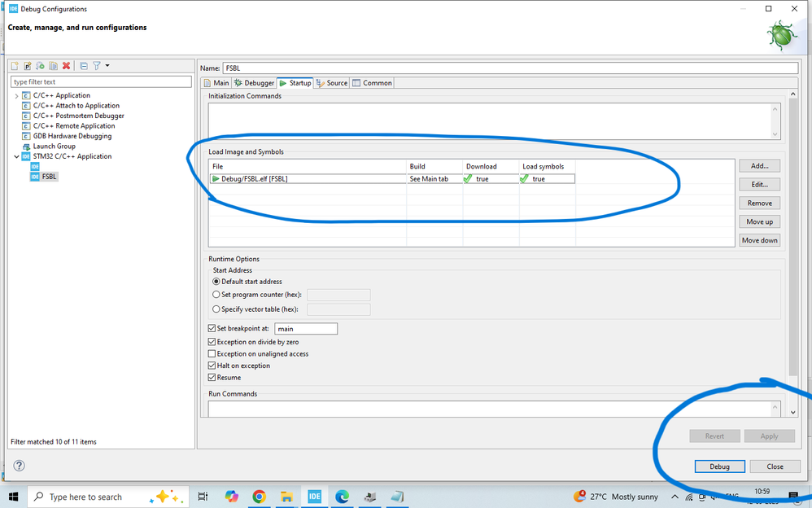Click the breakpoint location field showing main
This screenshot has width=812, height=508.
(305, 328)
